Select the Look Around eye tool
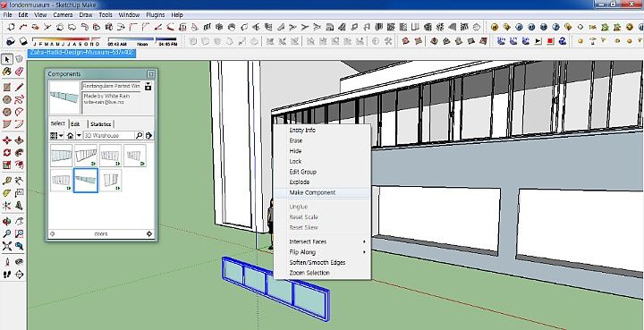 click(x=20, y=262)
